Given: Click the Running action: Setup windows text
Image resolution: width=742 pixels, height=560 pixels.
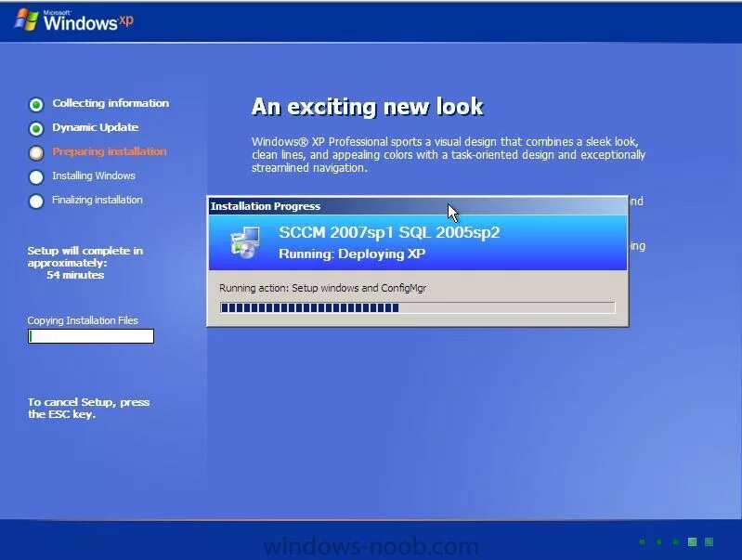Looking at the screenshot, I should tap(323, 288).
